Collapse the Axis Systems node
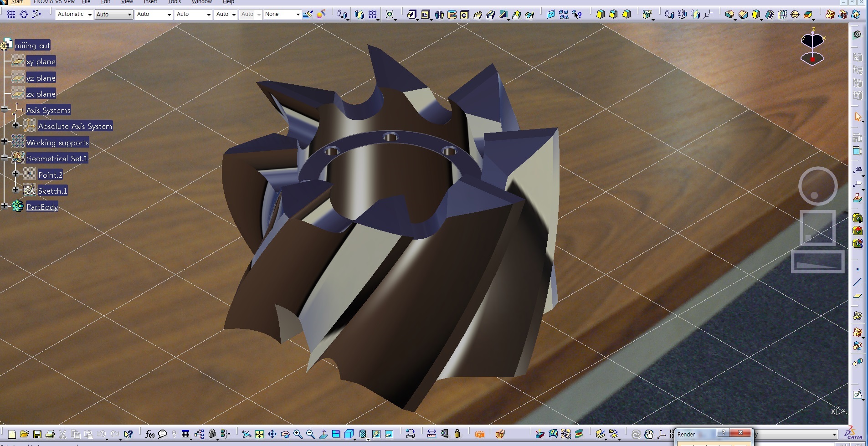Viewport: 868px width, 446px height. click(4, 109)
